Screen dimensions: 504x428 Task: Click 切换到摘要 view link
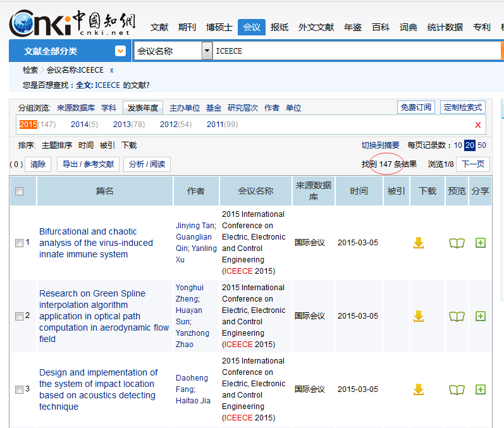(x=380, y=145)
